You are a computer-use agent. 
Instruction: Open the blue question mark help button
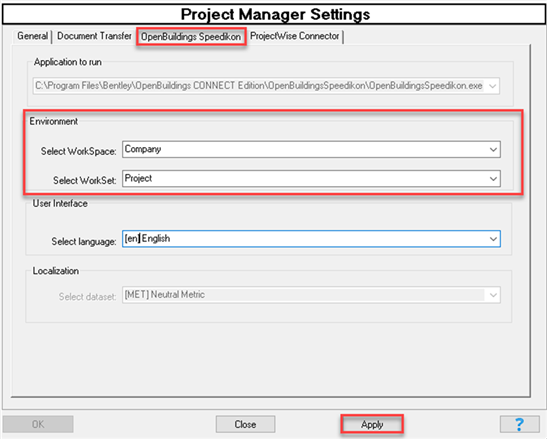[x=519, y=424]
